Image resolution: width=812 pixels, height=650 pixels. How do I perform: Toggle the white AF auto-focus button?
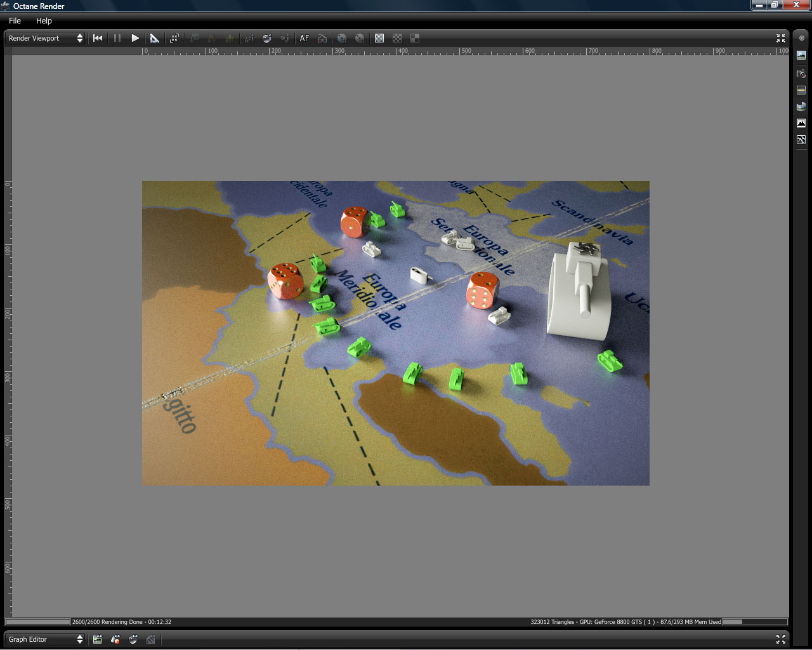tap(304, 38)
